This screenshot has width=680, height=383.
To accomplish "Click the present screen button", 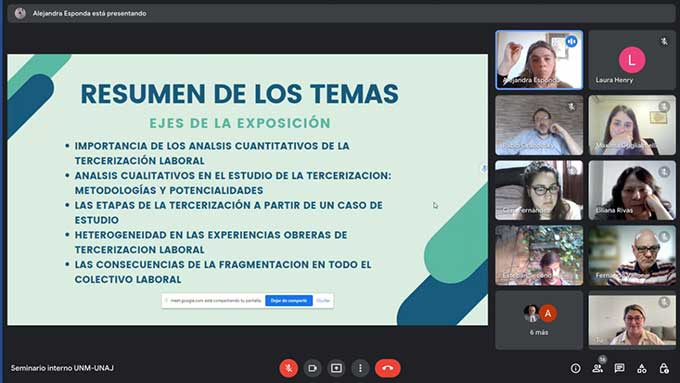I will (336, 368).
